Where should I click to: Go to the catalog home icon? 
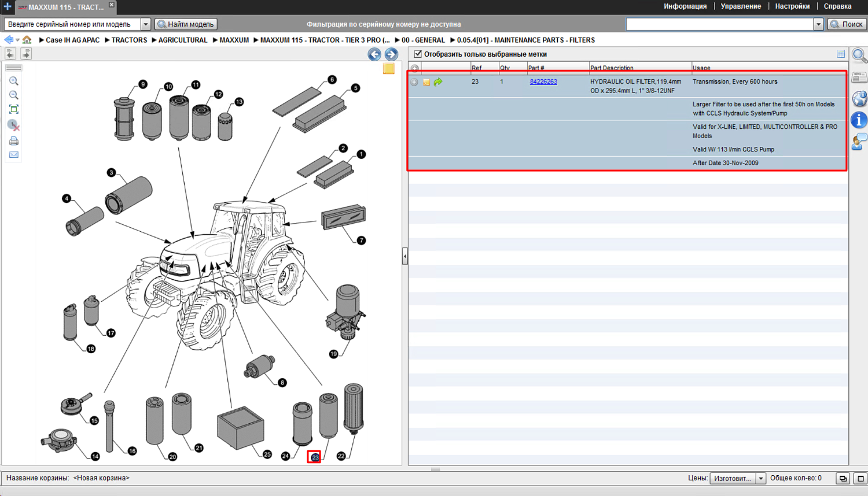pyautogui.click(x=27, y=40)
